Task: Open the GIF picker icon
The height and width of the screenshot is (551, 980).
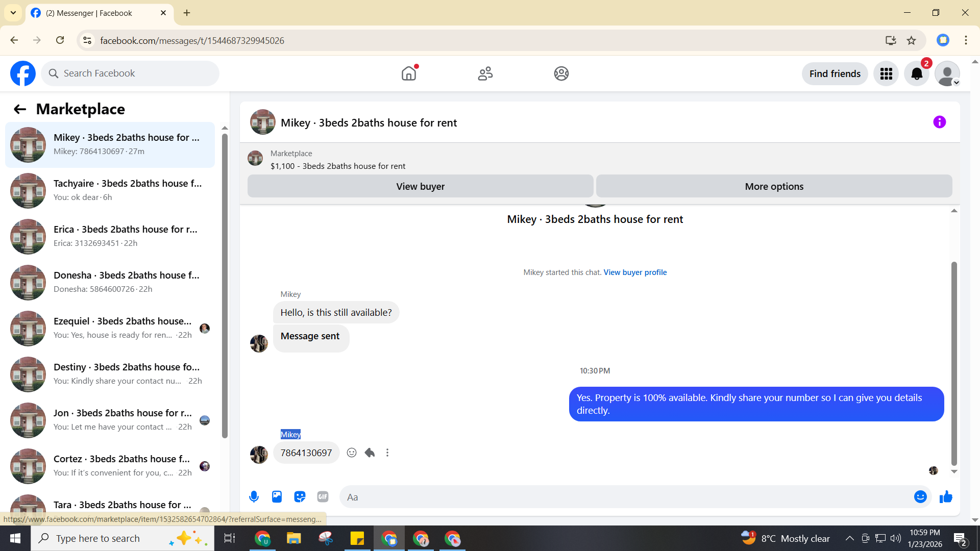Action: (x=323, y=497)
